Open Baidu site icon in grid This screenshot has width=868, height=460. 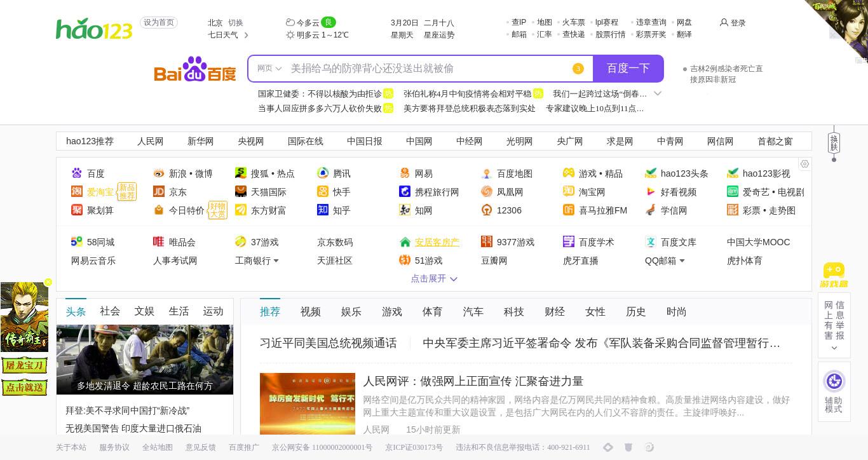click(x=77, y=173)
